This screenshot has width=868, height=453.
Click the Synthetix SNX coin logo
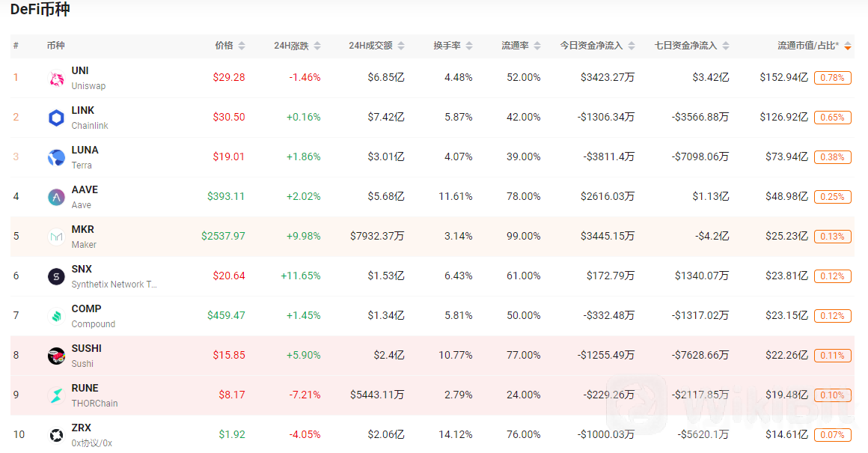56,276
